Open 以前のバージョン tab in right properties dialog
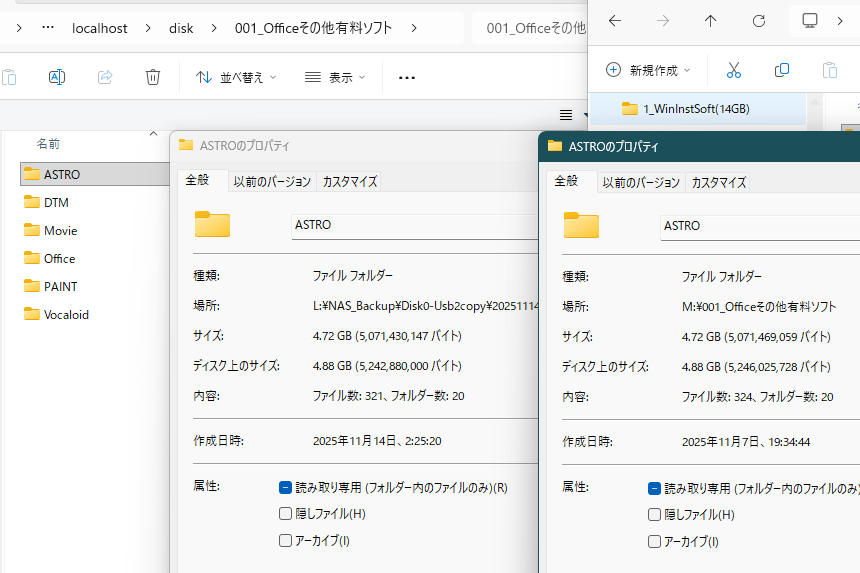 point(641,183)
